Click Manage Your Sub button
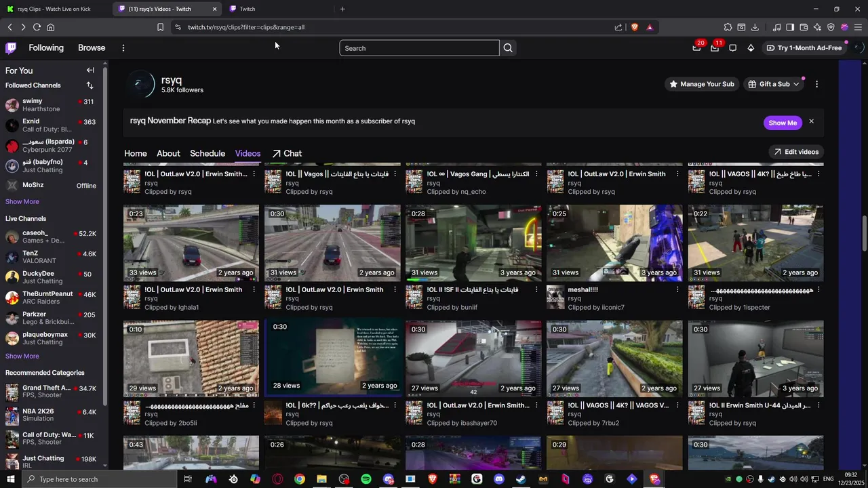 point(701,84)
